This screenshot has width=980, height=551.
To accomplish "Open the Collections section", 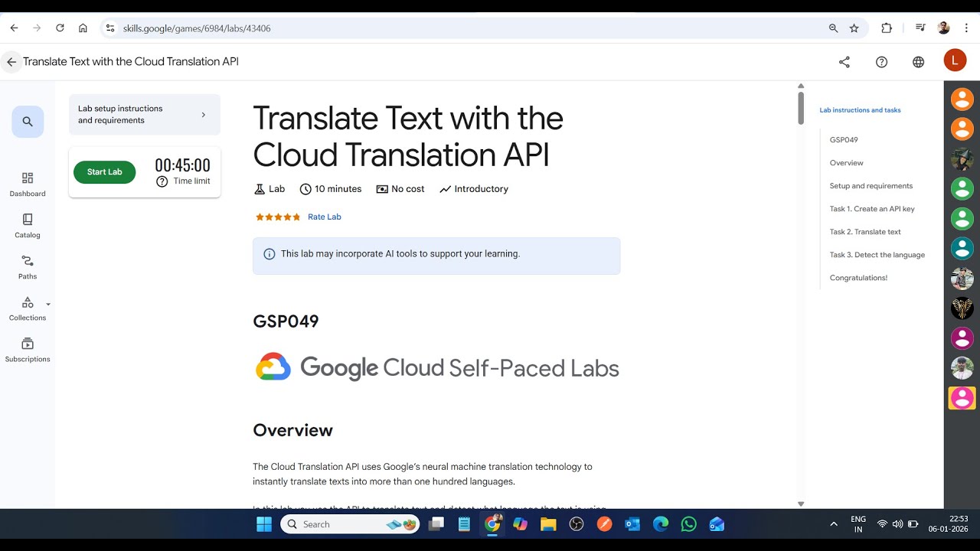I will [28, 308].
